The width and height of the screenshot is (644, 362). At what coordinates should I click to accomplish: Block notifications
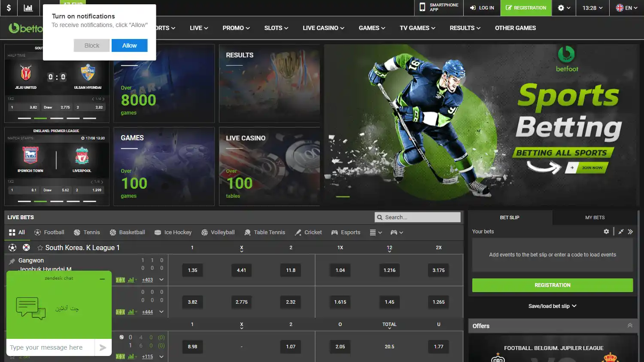click(x=91, y=45)
